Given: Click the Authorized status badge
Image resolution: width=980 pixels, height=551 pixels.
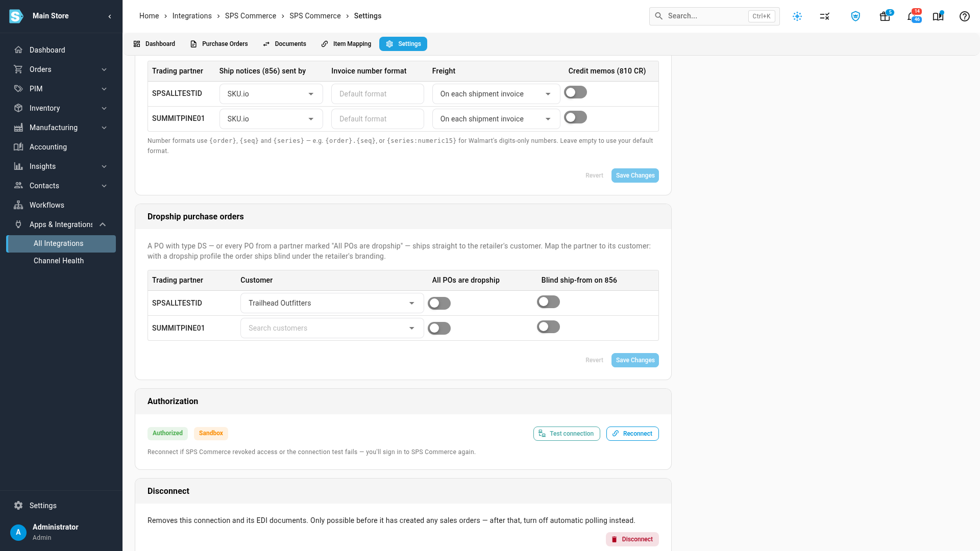Looking at the screenshot, I should (x=167, y=433).
